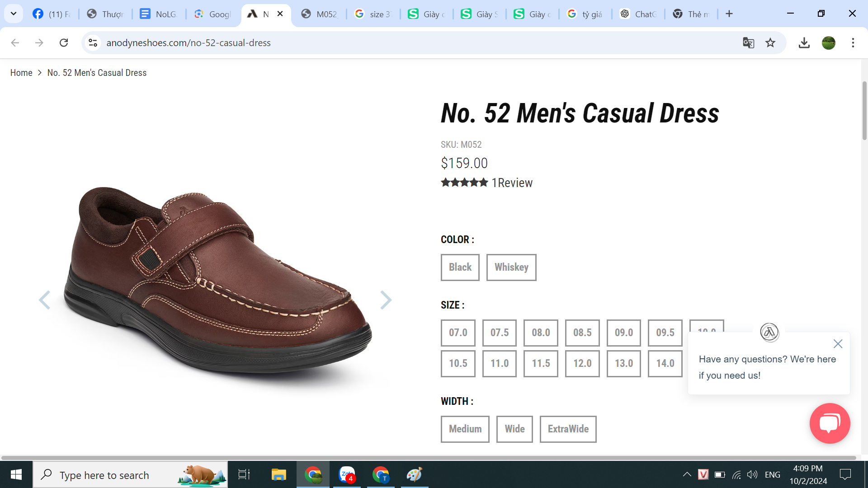
Task: Show previous product image with left arrow
Action: [44, 300]
